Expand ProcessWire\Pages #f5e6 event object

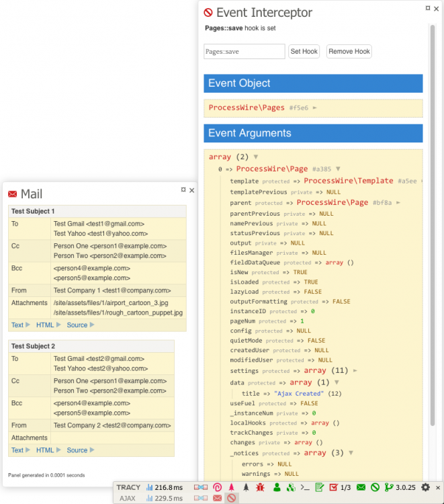(315, 108)
